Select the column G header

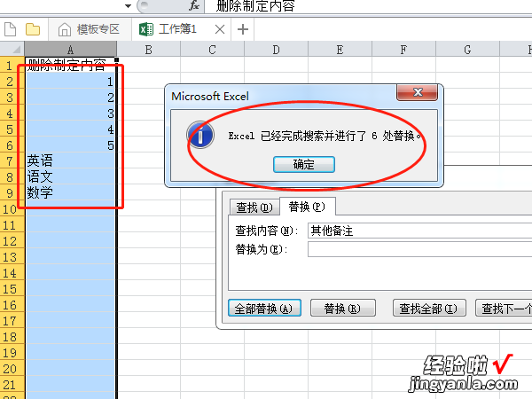467,50
